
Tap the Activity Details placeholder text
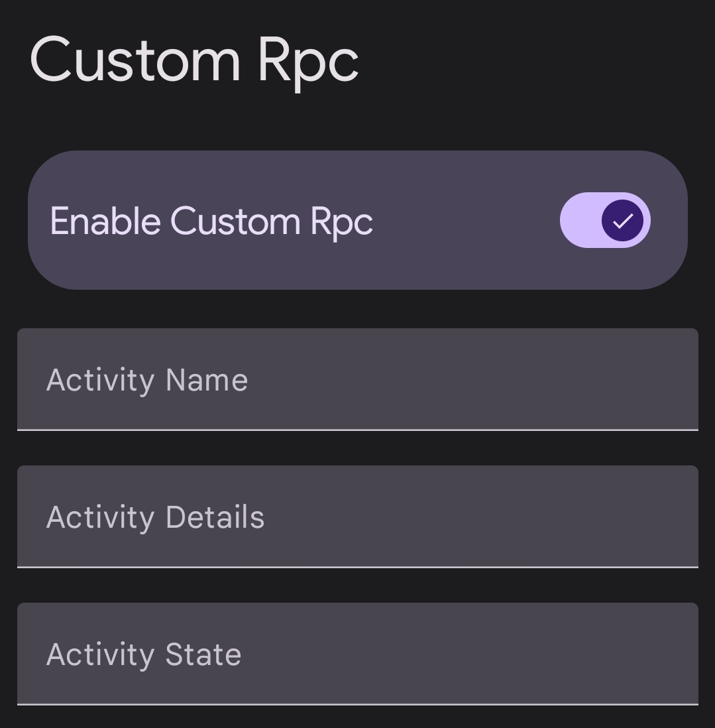tap(155, 516)
